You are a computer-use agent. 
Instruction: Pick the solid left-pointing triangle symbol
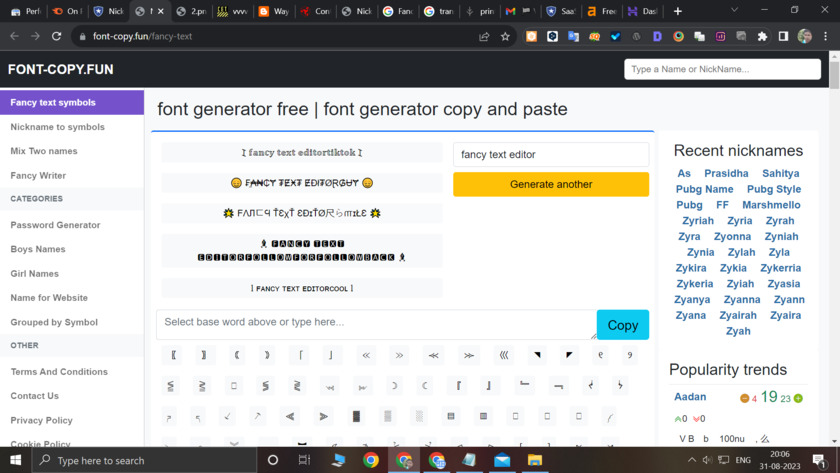click(x=290, y=416)
